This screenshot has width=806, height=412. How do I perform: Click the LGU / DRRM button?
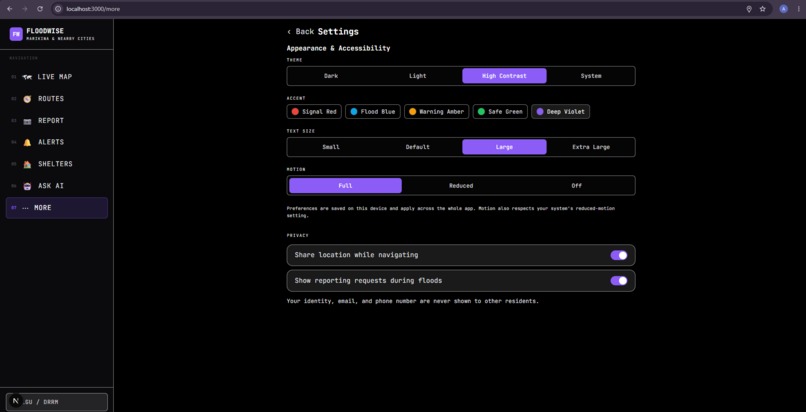click(57, 402)
